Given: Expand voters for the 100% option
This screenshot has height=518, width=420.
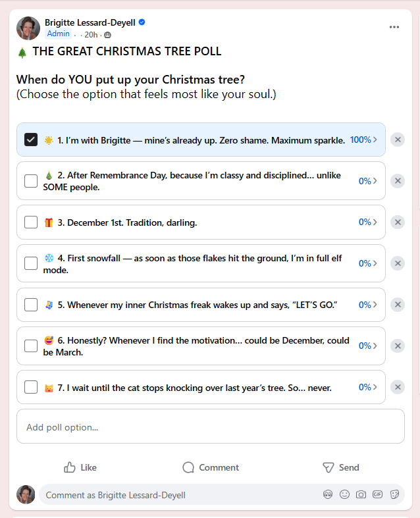Looking at the screenshot, I should click(x=364, y=140).
